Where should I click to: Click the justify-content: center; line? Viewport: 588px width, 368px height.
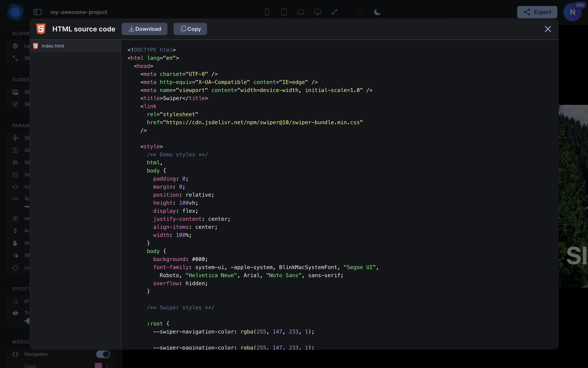pyautogui.click(x=192, y=219)
